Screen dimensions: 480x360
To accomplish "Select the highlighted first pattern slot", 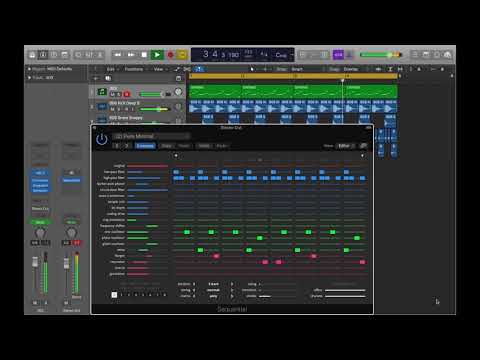I will [x=114, y=294].
